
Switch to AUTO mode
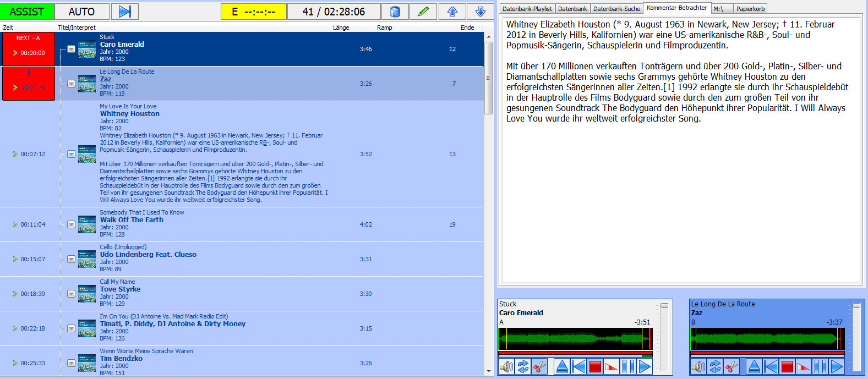click(81, 12)
